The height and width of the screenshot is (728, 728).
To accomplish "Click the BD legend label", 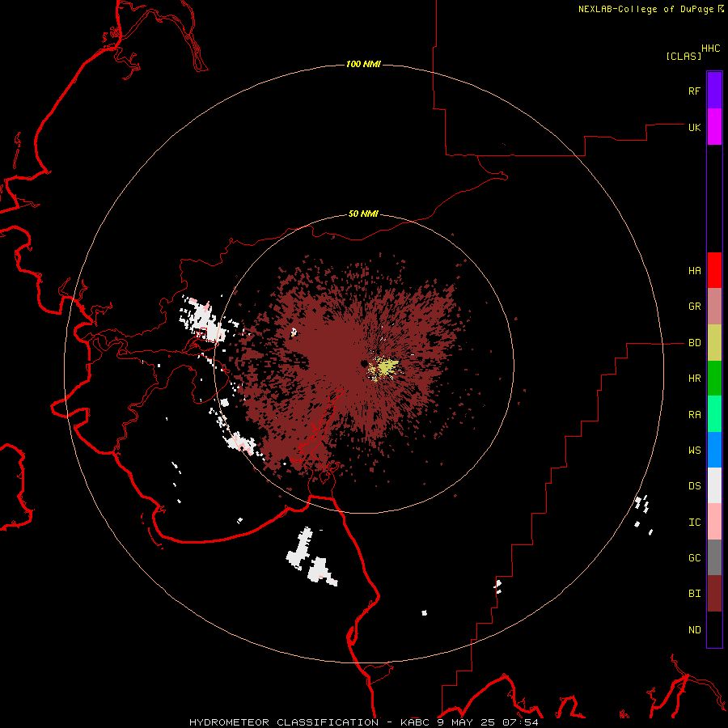I will tap(694, 343).
